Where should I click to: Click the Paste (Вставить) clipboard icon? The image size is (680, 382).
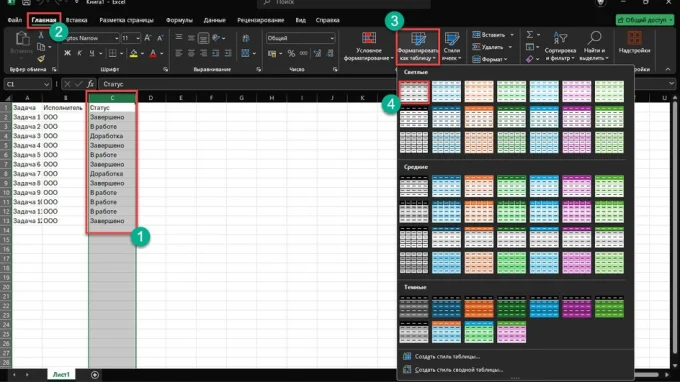(22, 39)
